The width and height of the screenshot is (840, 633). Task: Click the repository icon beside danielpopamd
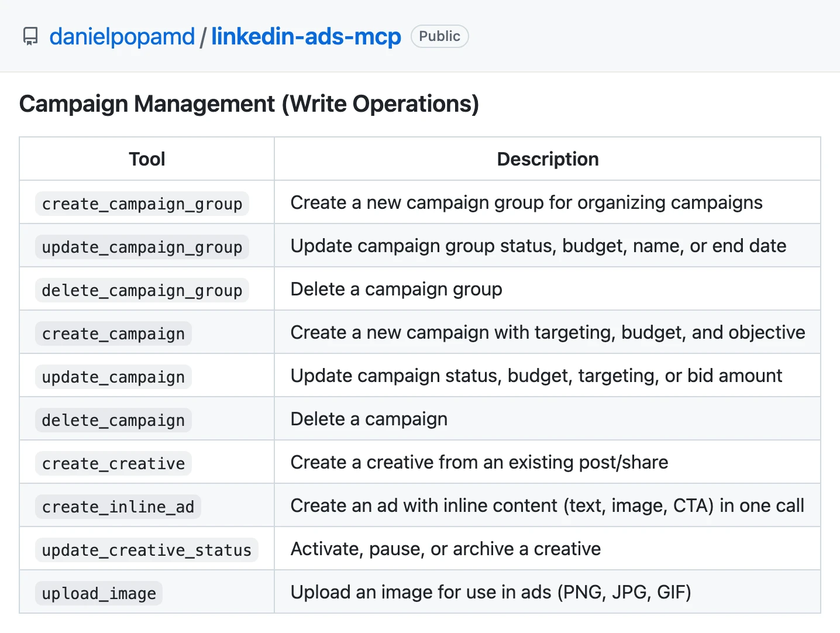click(30, 36)
